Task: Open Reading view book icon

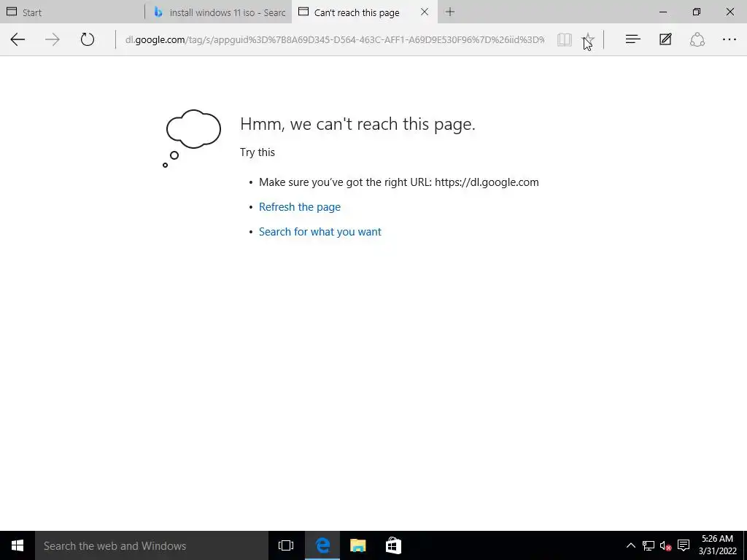Action: (565, 39)
